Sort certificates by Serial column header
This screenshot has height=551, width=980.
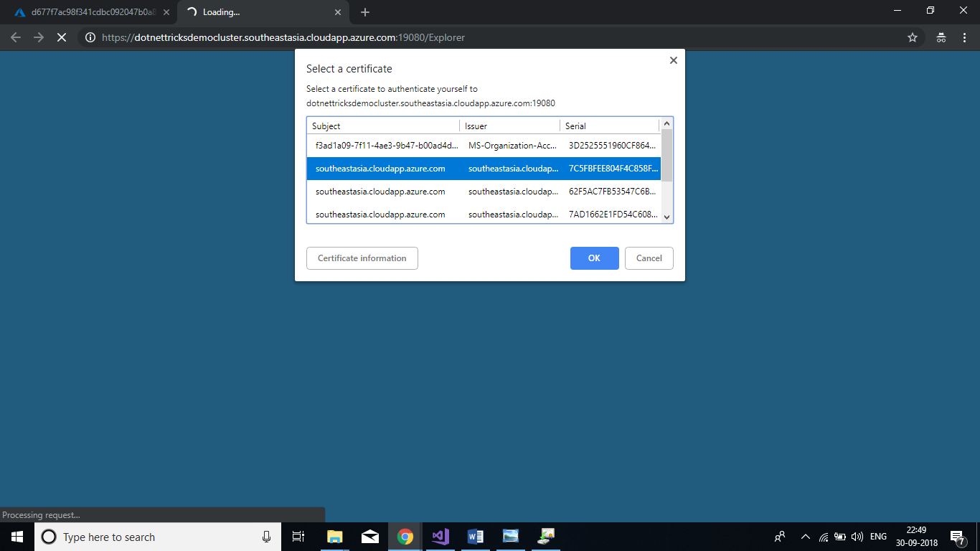point(609,126)
